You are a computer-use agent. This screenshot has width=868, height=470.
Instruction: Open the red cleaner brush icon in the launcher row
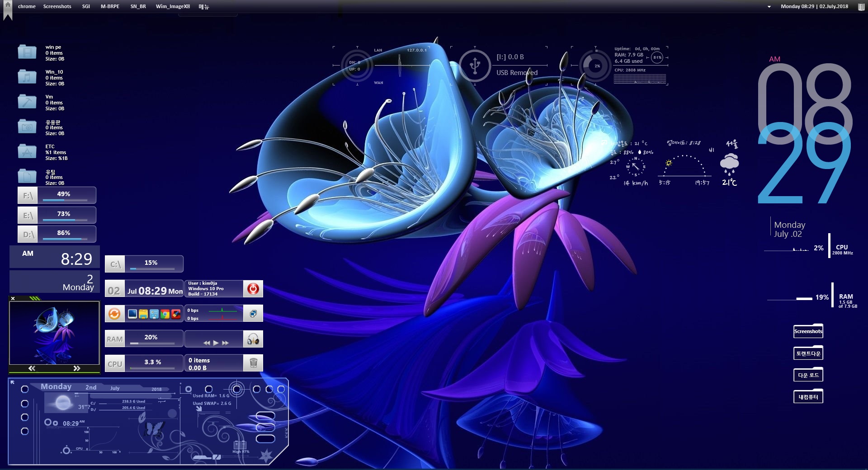pos(176,314)
